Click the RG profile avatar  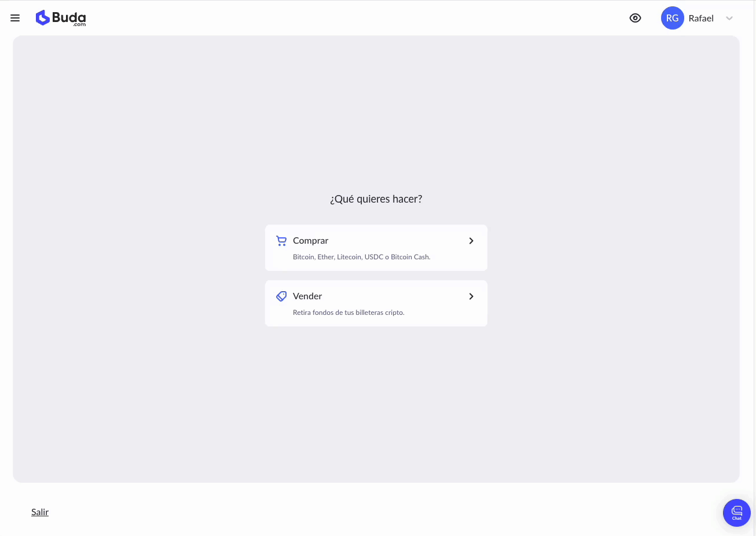pyautogui.click(x=672, y=18)
